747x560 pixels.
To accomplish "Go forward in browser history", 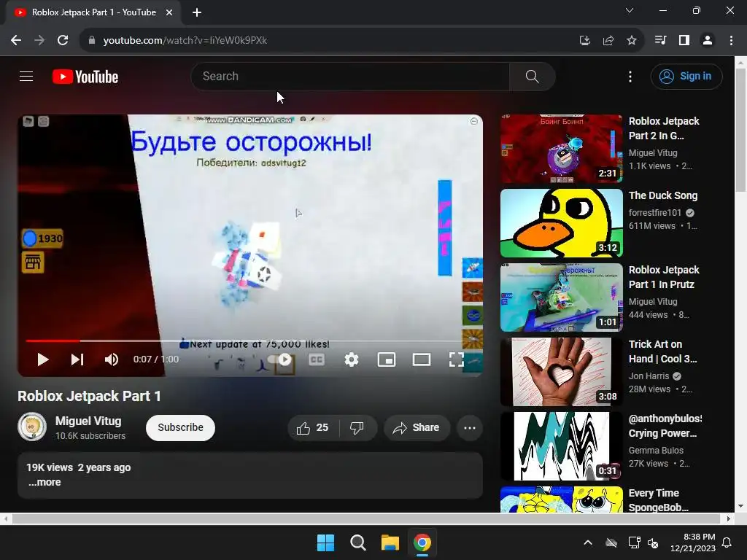I will click(x=39, y=41).
